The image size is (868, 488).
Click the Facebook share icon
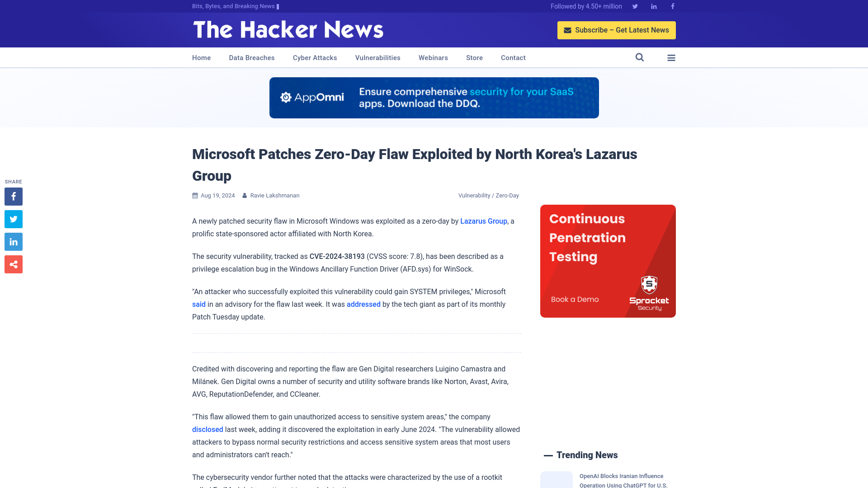tap(13, 197)
